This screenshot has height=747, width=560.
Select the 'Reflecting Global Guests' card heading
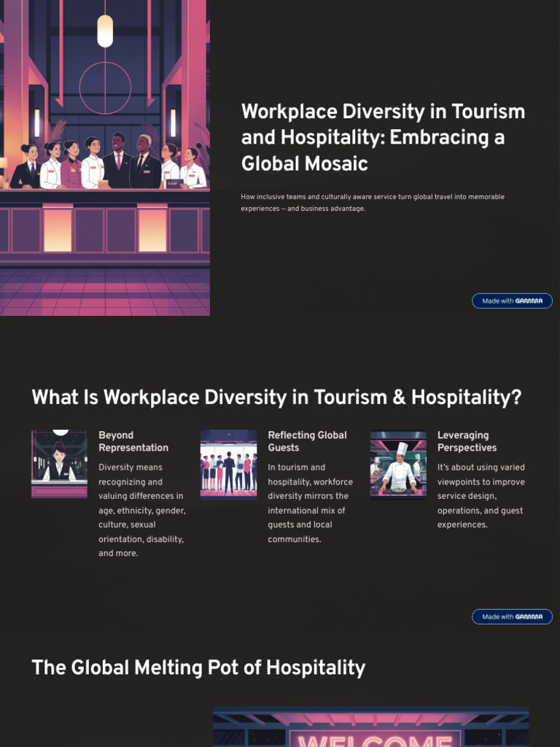pos(307,441)
